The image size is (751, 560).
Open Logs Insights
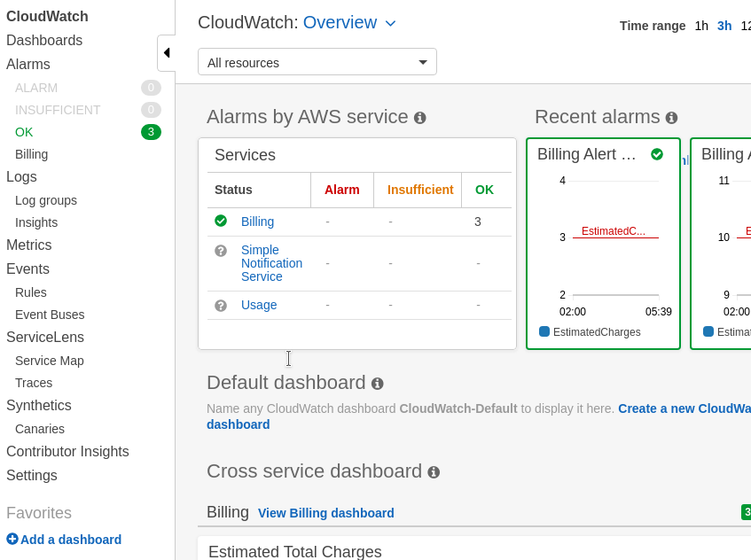(36, 222)
